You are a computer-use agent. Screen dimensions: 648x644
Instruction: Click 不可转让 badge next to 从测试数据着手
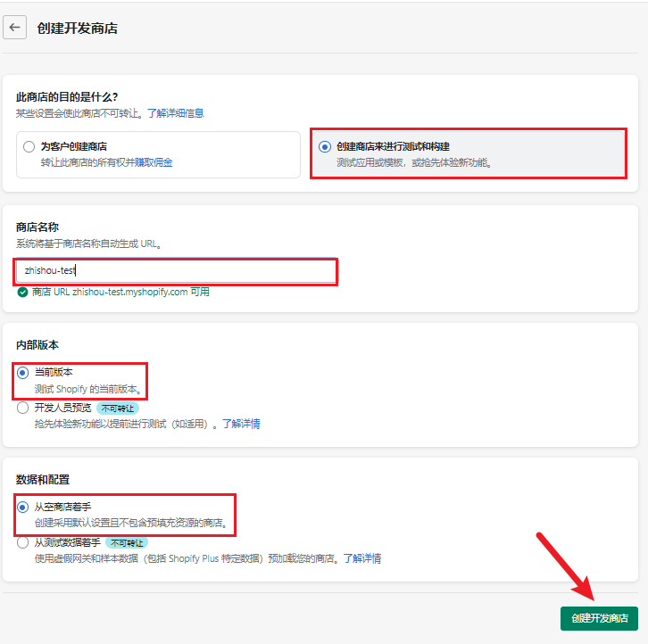coord(127,543)
